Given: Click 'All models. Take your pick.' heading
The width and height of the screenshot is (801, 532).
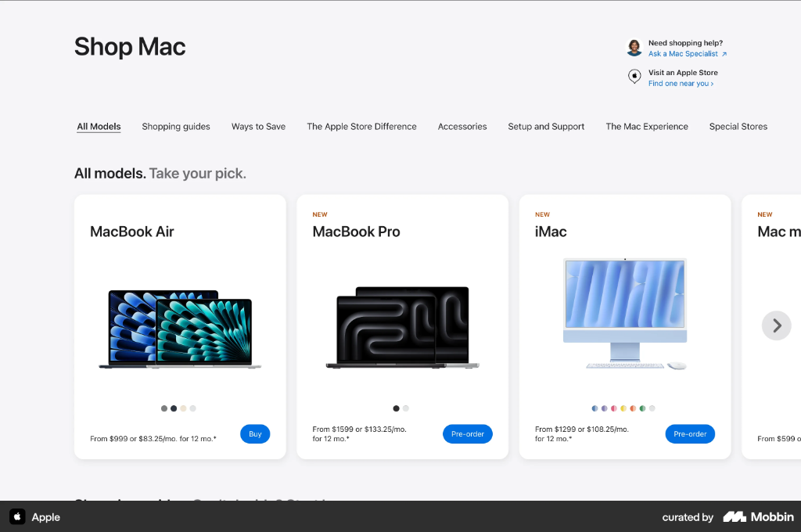Looking at the screenshot, I should 160,173.
